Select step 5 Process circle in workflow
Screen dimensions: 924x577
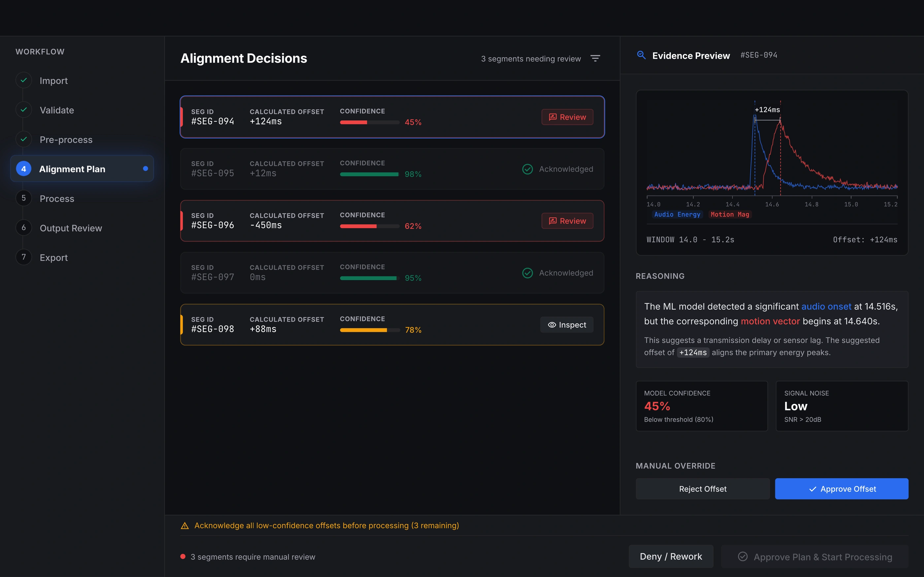coord(24,198)
